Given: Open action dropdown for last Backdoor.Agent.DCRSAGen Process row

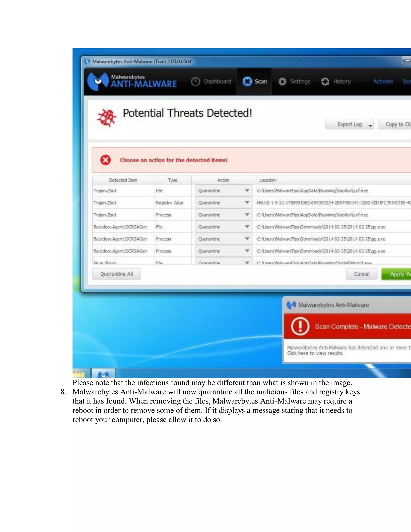Looking at the screenshot, I should (224, 251).
